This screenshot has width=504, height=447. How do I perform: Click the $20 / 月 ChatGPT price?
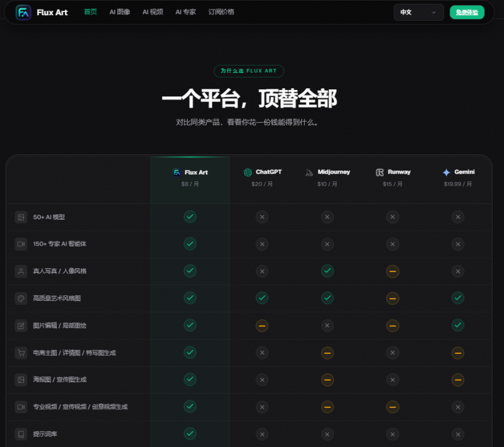click(x=262, y=184)
